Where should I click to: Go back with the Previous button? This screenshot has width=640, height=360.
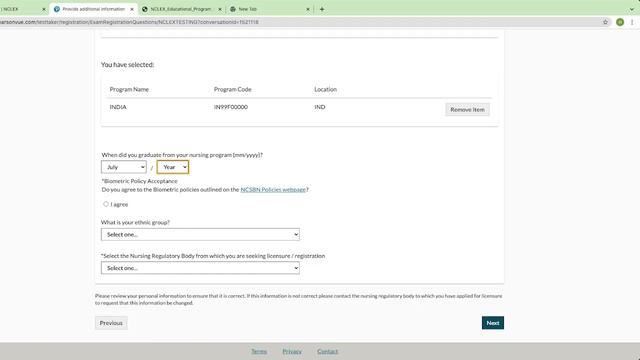[111, 323]
